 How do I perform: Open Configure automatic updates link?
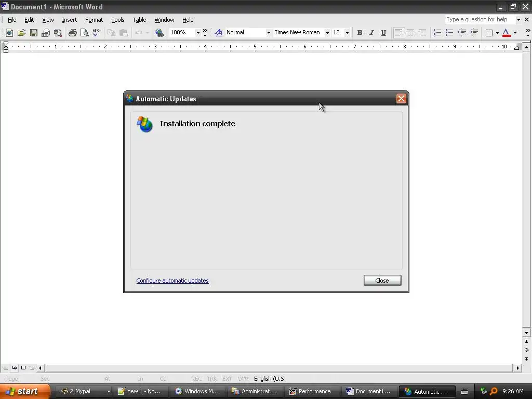pyautogui.click(x=172, y=281)
